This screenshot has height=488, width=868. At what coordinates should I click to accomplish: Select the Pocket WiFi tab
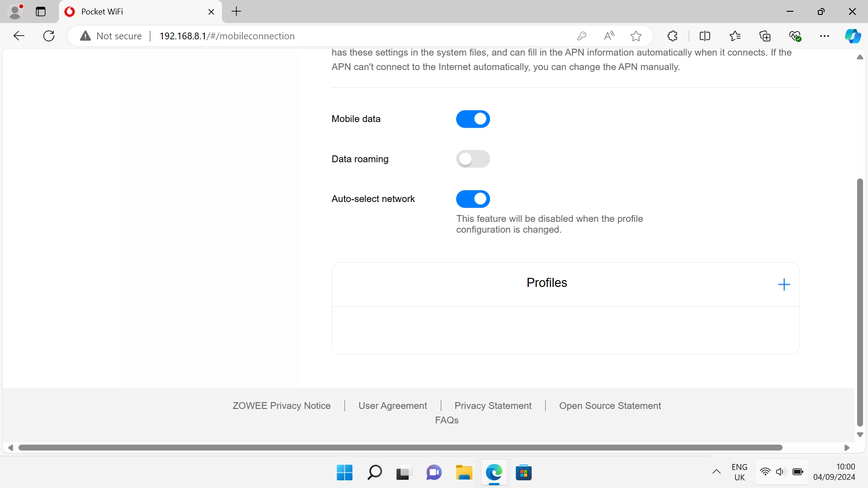pyautogui.click(x=131, y=12)
